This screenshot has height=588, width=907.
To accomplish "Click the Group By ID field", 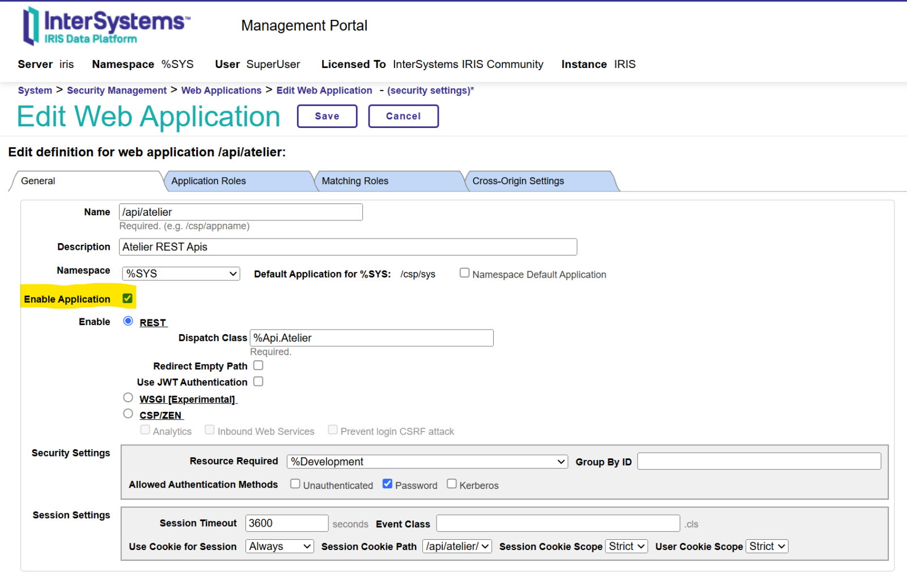I will pos(759,461).
